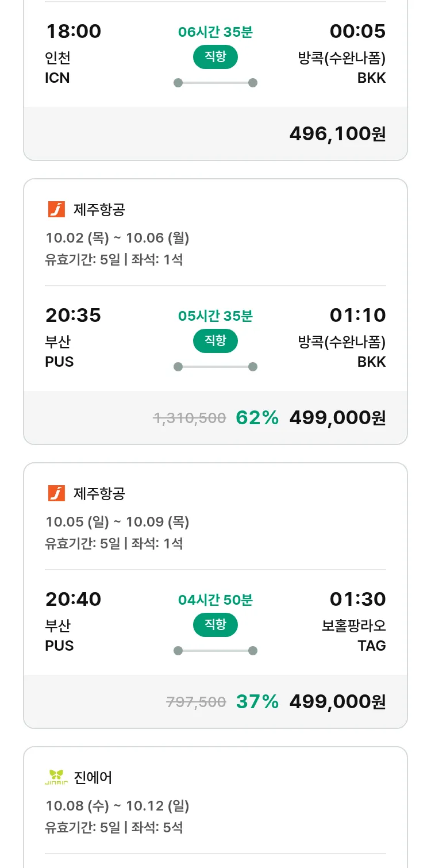The height and width of the screenshot is (868, 431).
Task: Select the 62% discounted 499,000원 fare
Action: pos(337,417)
